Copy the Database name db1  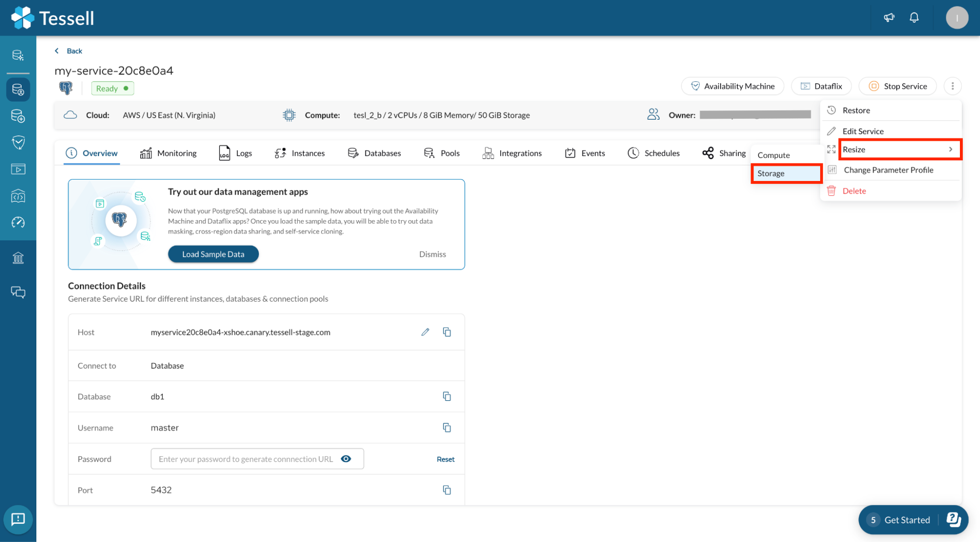447,396
